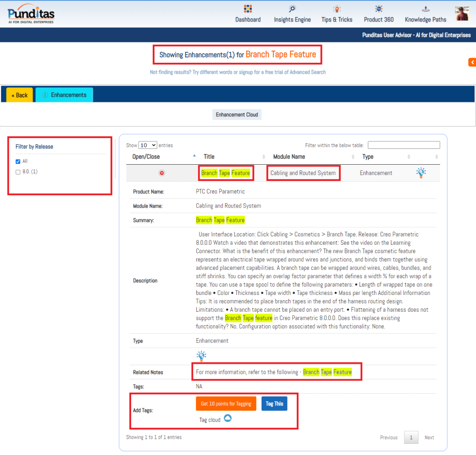The image size is (476, 455).
Task: Click the Tag This button
Action: tap(274, 404)
